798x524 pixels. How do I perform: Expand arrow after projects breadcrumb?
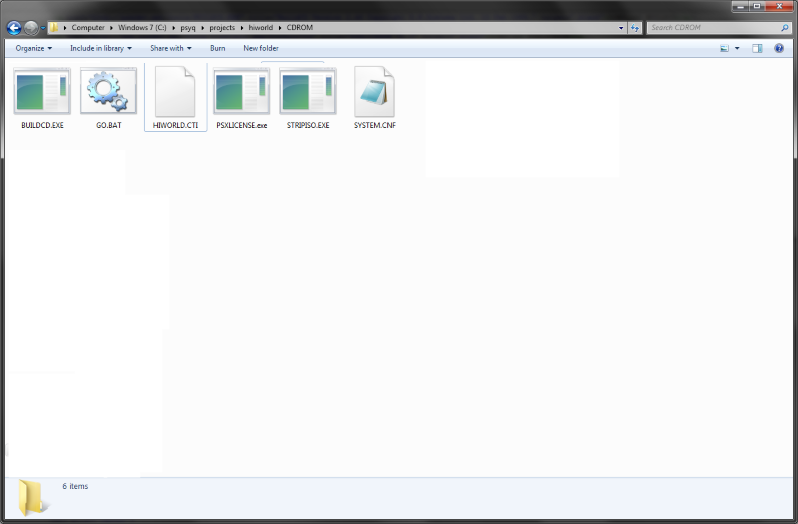click(242, 28)
